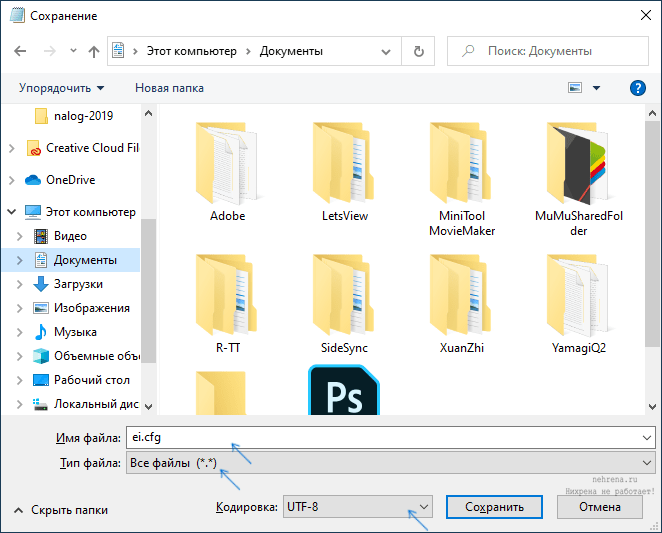Select Объемные объекты in sidebar
The image size is (662, 533).
[x=87, y=356]
